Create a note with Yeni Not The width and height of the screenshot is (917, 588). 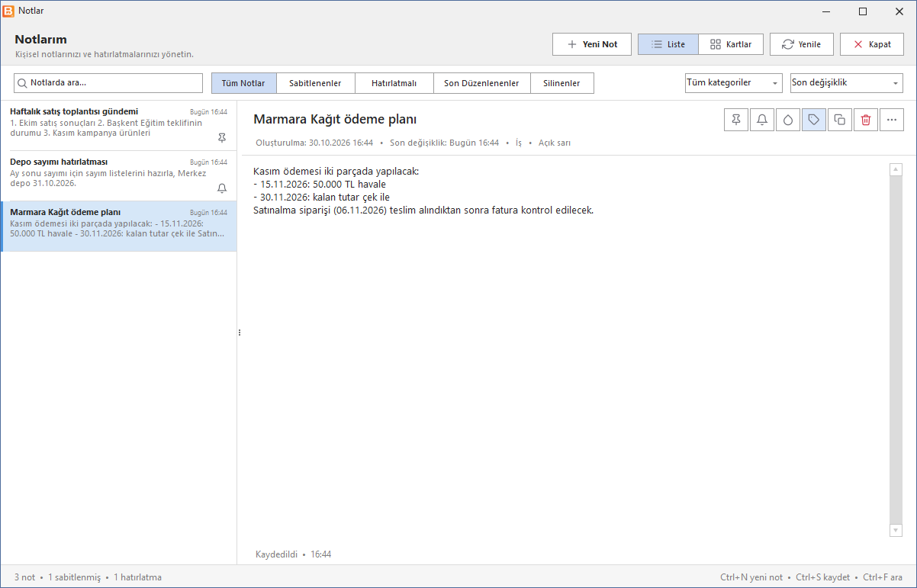pyautogui.click(x=592, y=44)
